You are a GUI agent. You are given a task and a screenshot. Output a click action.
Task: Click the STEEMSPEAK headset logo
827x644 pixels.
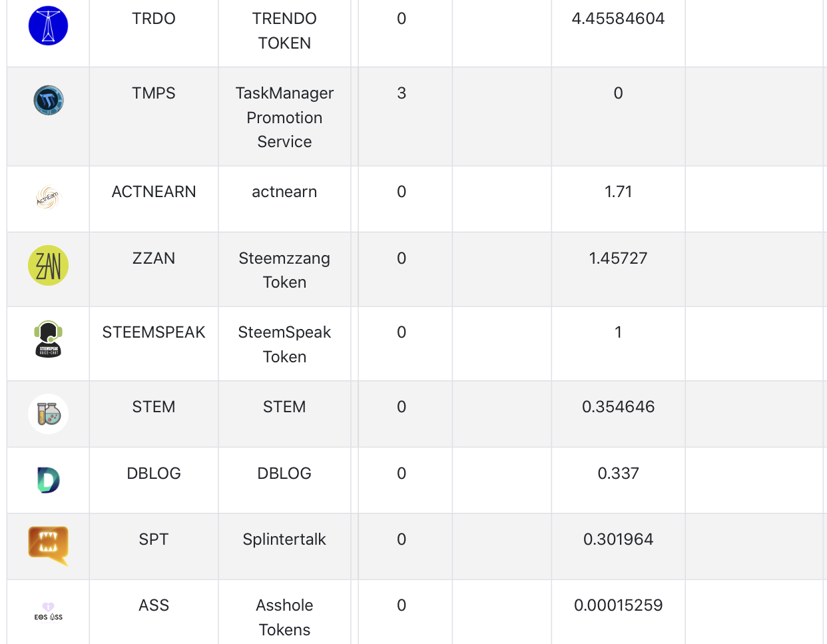tap(48, 340)
